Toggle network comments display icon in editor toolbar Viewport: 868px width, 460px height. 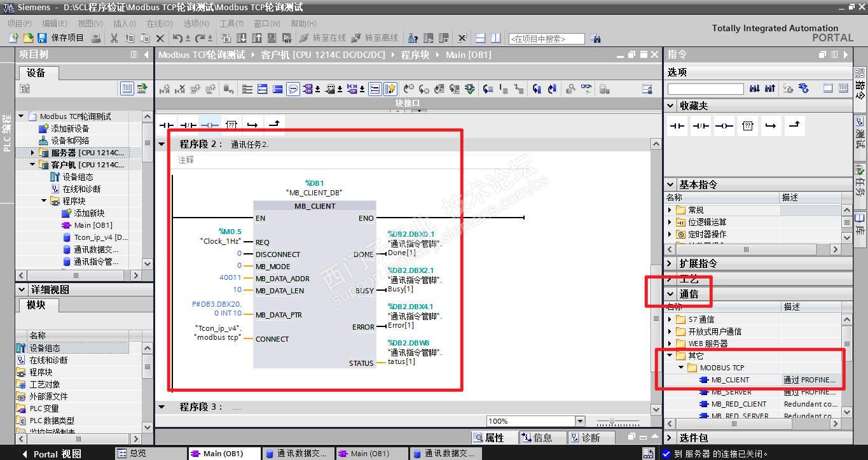point(293,89)
